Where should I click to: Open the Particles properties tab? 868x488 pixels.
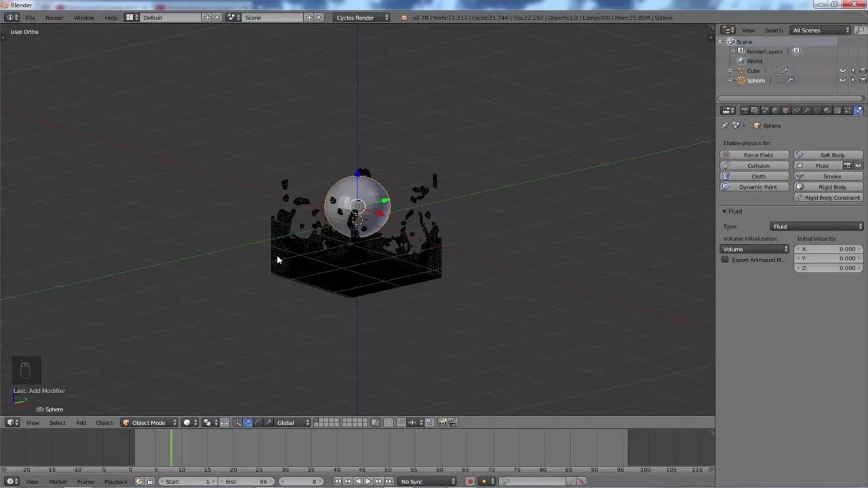pyautogui.click(x=848, y=110)
